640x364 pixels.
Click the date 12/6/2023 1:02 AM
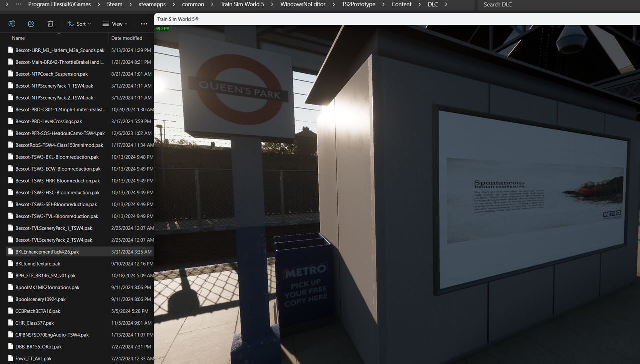tap(131, 133)
